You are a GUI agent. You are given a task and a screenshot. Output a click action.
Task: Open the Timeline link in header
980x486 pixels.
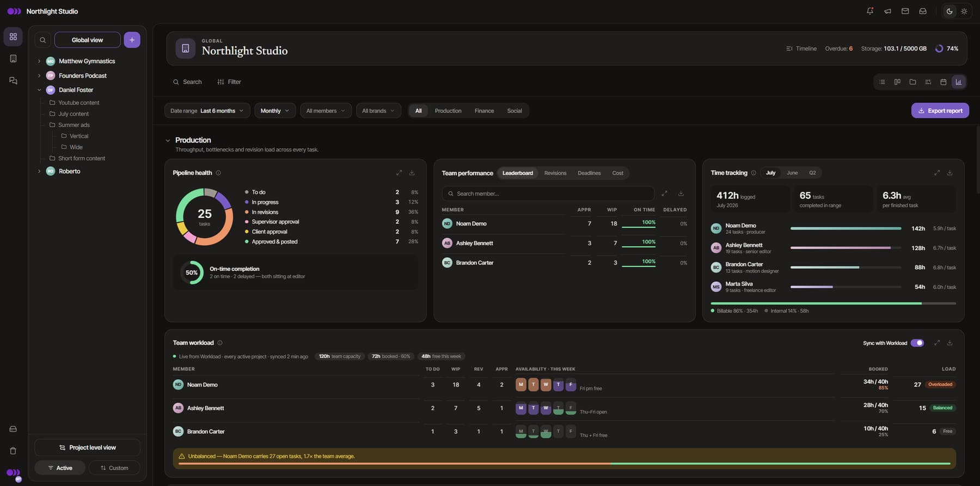click(801, 48)
